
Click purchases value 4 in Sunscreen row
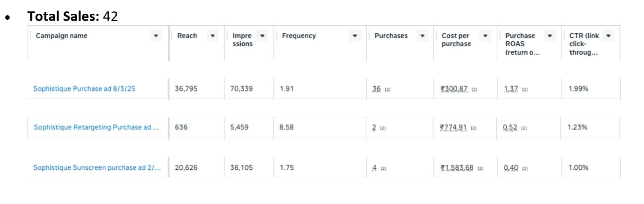pyautogui.click(x=374, y=168)
